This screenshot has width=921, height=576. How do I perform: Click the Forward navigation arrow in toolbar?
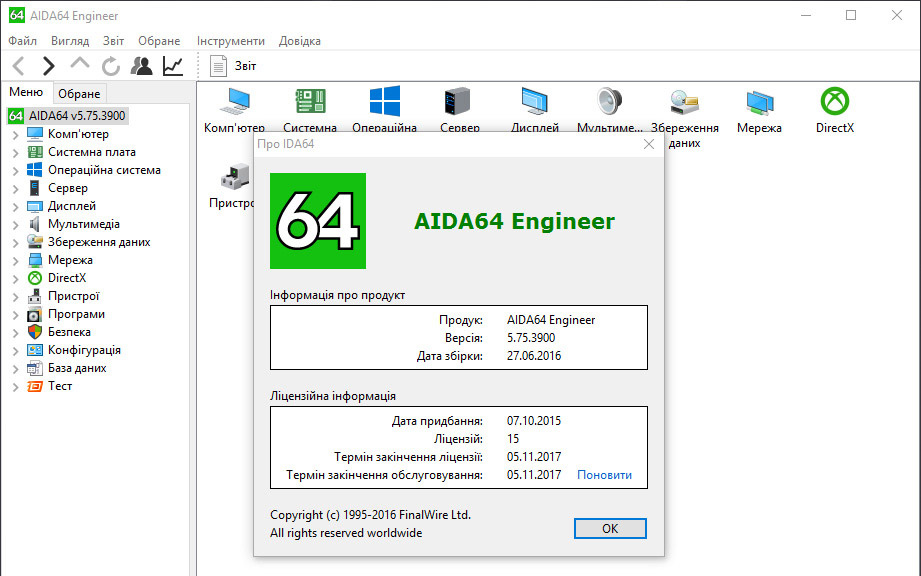pyautogui.click(x=49, y=66)
